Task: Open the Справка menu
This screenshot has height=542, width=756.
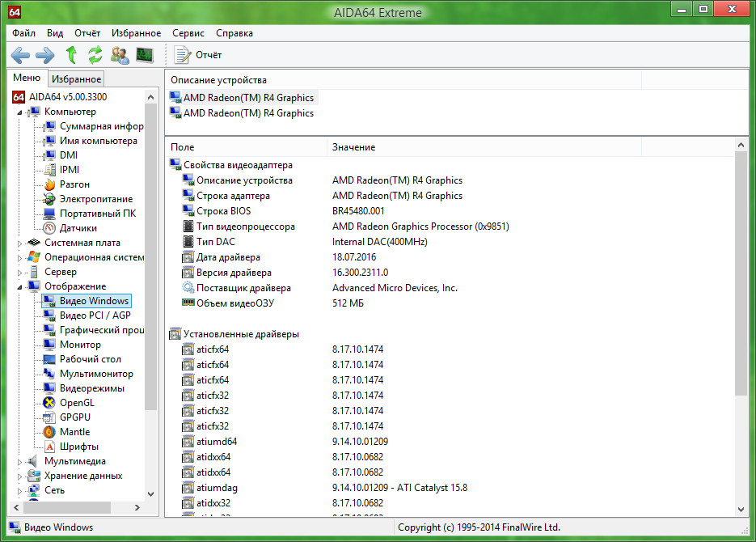Action: point(234,33)
